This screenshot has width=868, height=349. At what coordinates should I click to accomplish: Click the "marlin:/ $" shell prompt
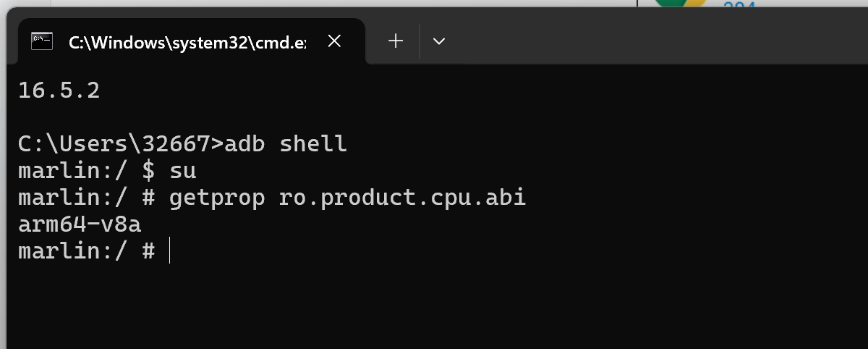click(86, 171)
